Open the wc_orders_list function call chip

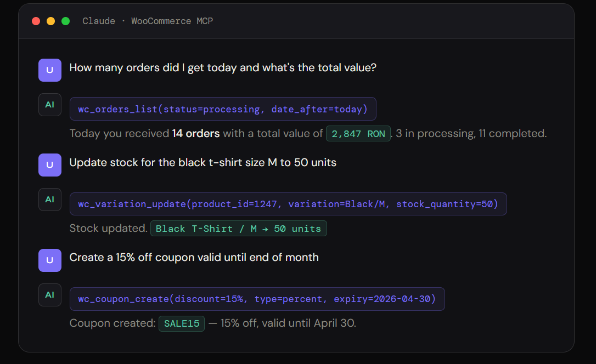tap(223, 109)
